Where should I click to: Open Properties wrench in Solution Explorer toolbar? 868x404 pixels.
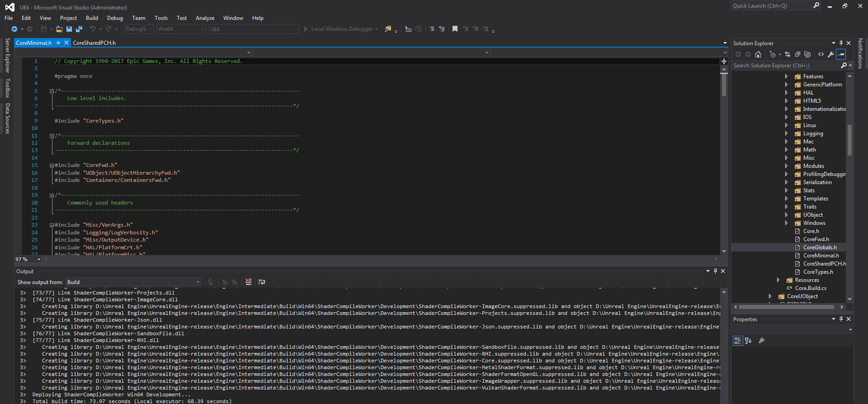[830, 54]
